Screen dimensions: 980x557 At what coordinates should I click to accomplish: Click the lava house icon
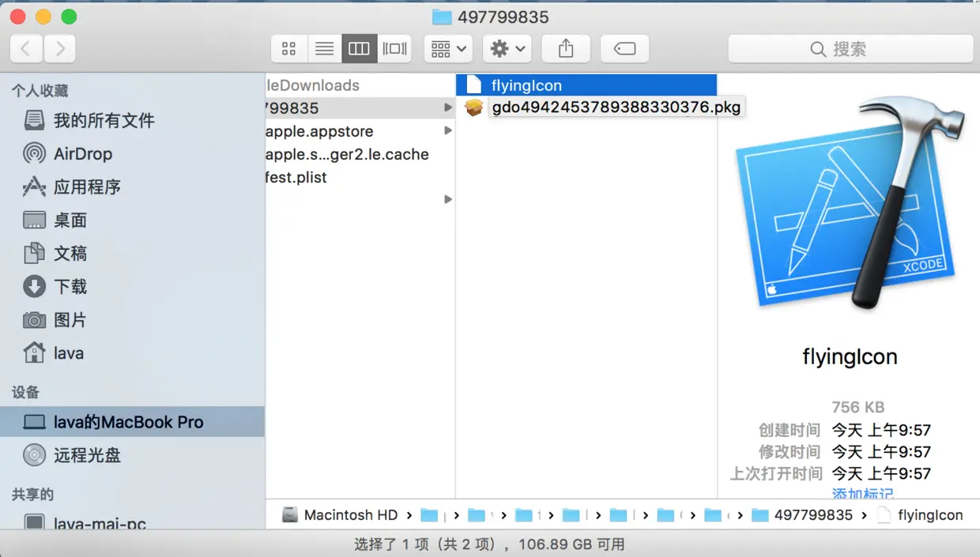(34, 352)
